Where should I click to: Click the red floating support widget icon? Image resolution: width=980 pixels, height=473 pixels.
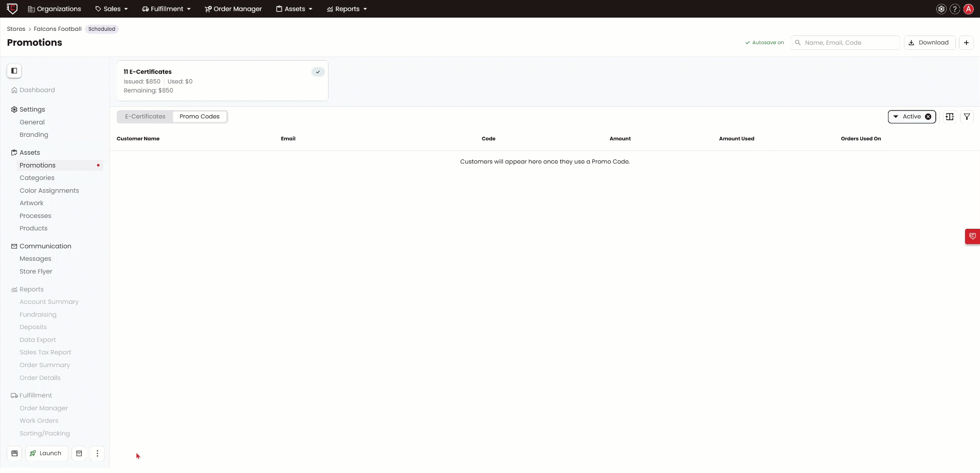point(972,236)
